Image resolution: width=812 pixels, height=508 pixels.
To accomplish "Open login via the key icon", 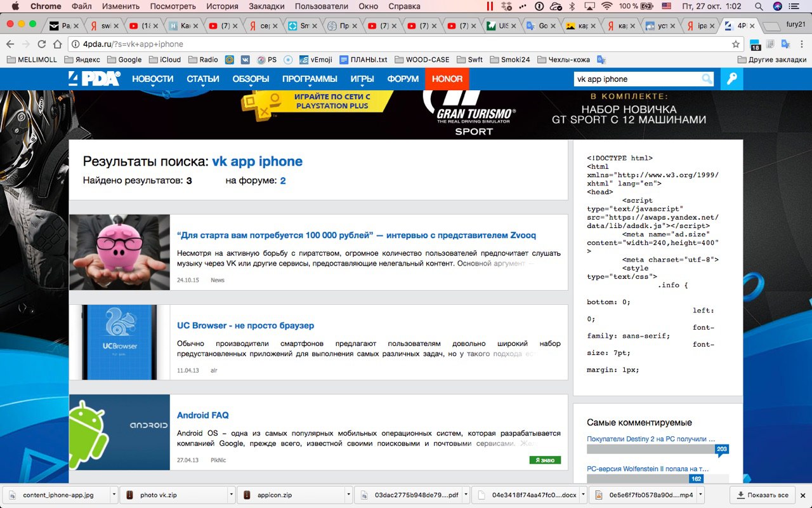I will click(x=732, y=79).
